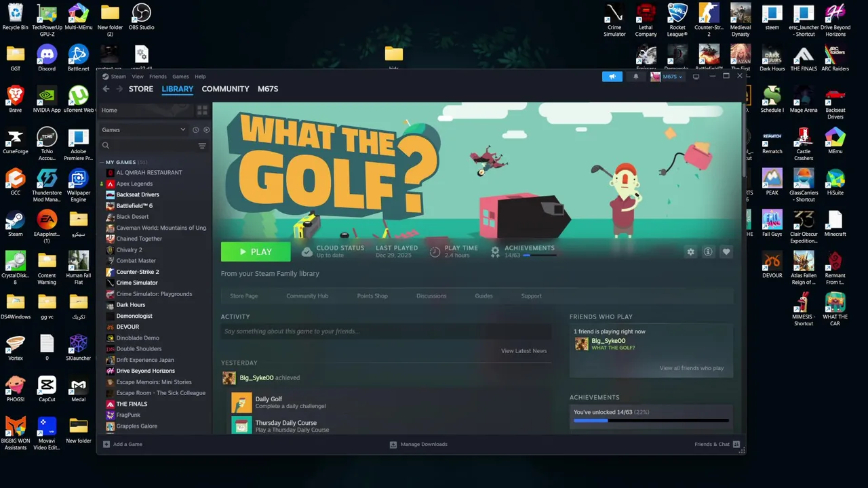Click the Add a Game plus icon
The image size is (868, 488).
pos(106,444)
